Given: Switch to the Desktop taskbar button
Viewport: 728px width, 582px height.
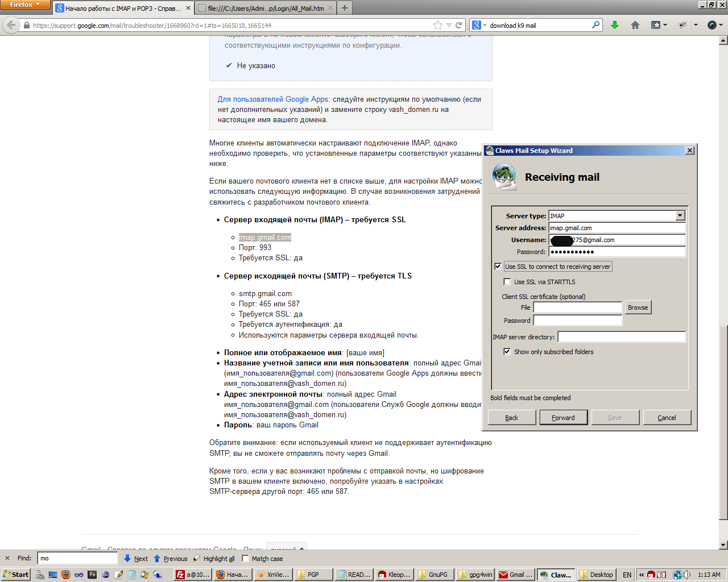Looking at the screenshot, I should pos(597,575).
